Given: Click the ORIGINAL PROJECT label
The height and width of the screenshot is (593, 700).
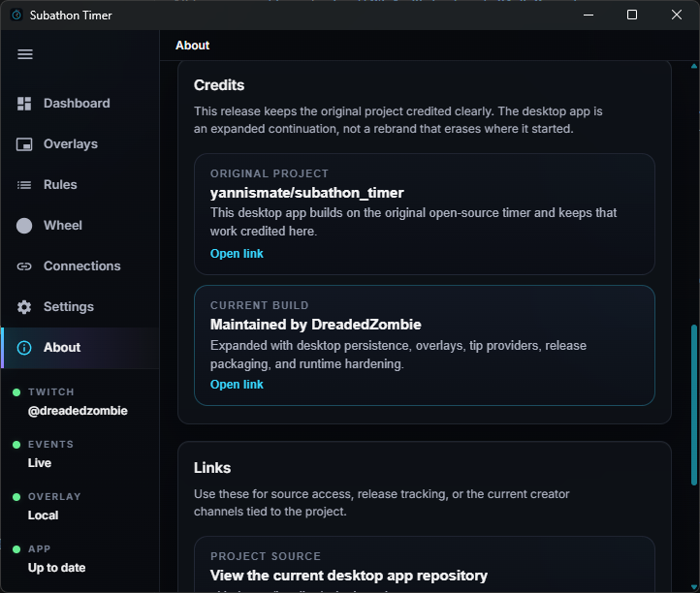Looking at the screenshot, I should (270, 173).
